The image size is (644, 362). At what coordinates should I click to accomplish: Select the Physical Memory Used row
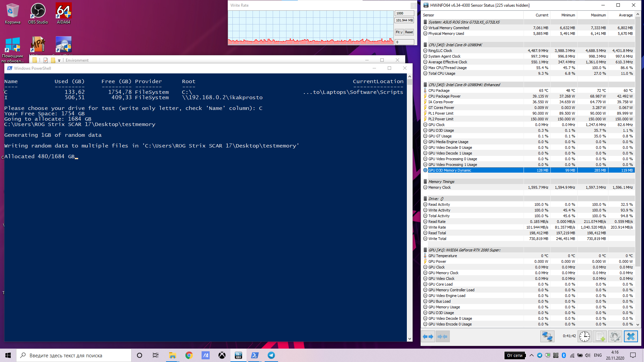528,34
